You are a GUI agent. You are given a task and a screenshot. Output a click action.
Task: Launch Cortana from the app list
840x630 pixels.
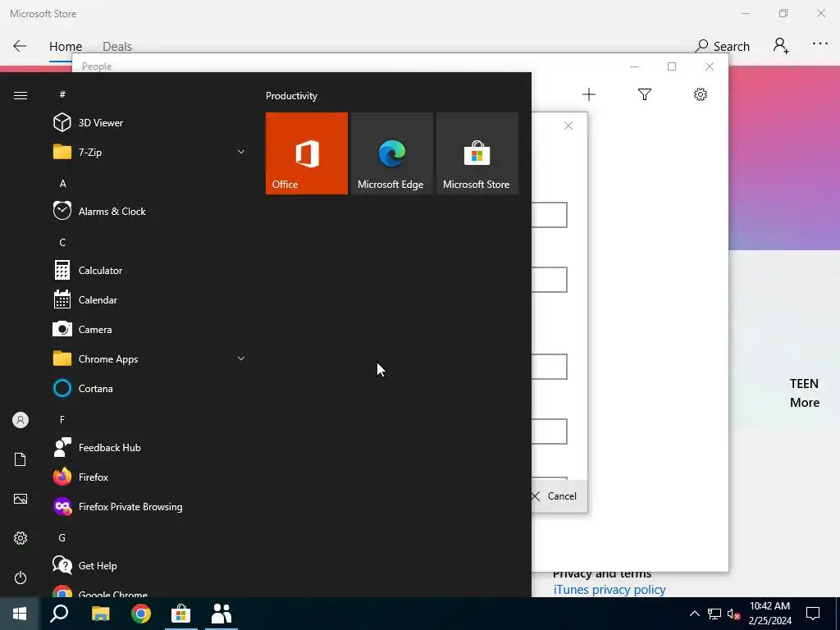[150, 388]
